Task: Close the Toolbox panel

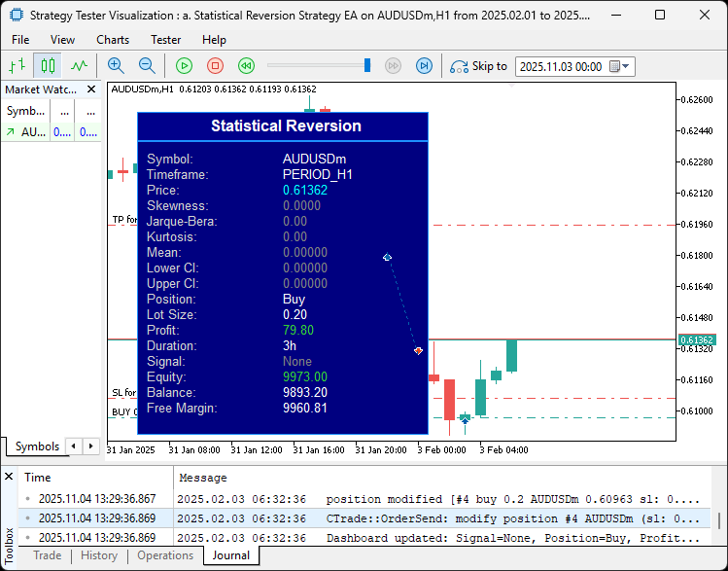Action: (x=9, y=477)
